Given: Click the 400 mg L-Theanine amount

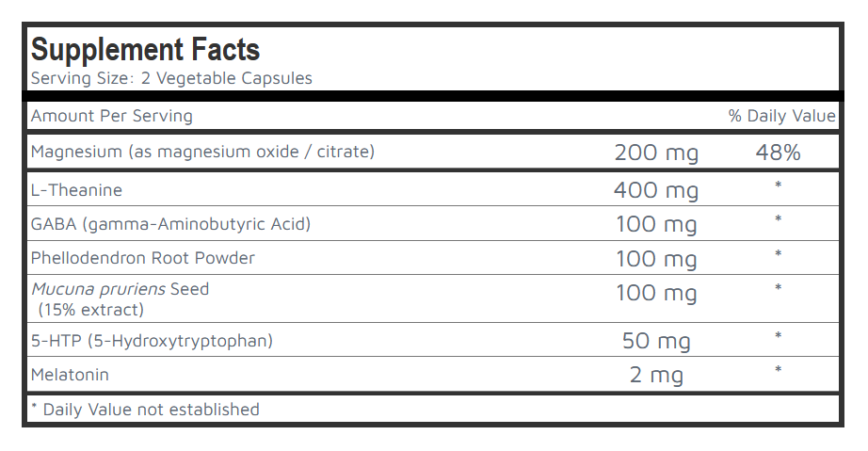Looking at the screenshot, I should tap(656, 190).
